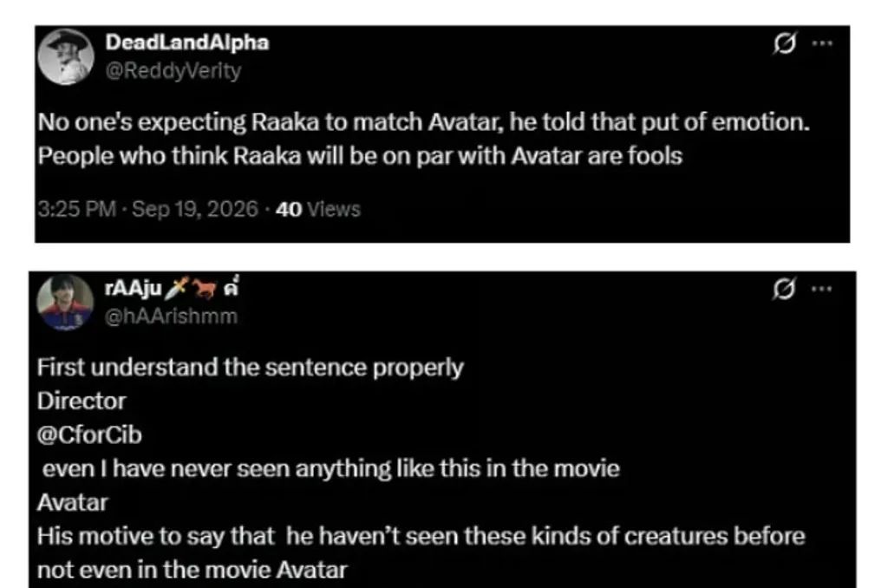881x588 pixels.
Task: Click the 'People who think Raaka' sentence
Action: pyautogui.click(x=360, y=156)
